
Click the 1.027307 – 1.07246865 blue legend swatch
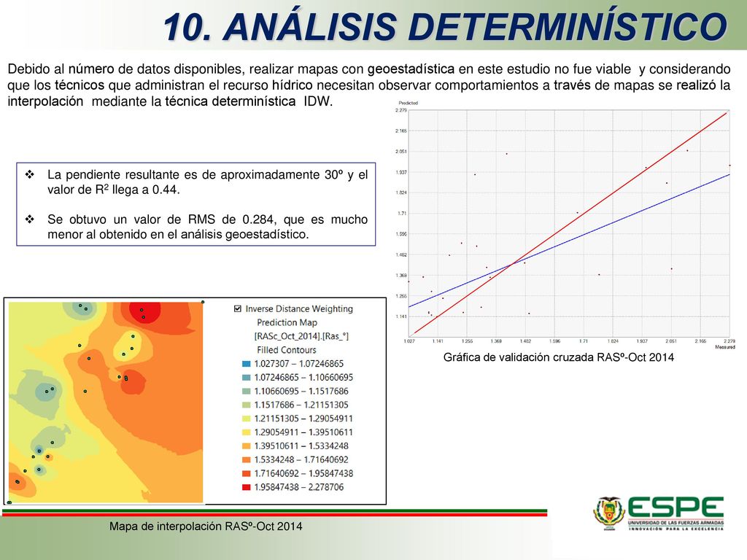[x=247, y=364]
